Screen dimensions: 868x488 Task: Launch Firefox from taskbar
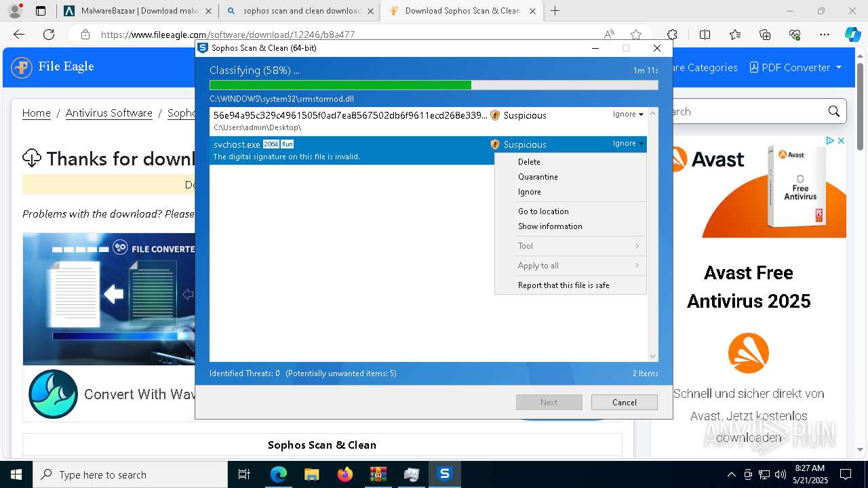pos(345,474)
